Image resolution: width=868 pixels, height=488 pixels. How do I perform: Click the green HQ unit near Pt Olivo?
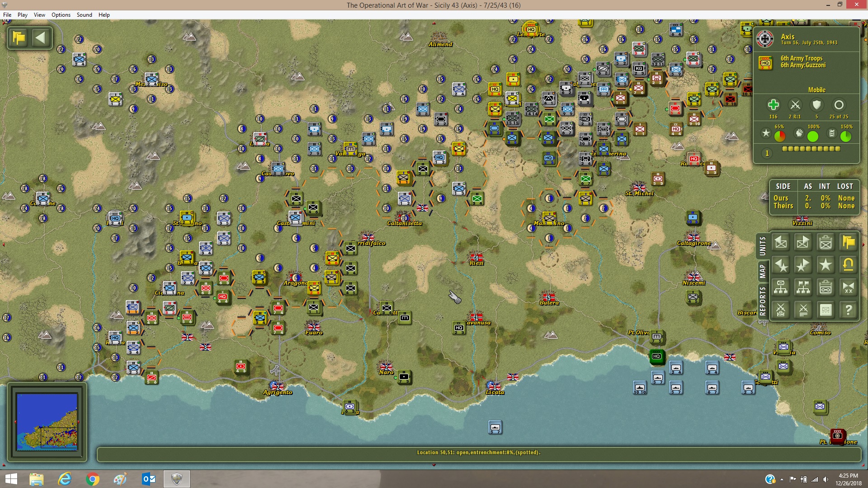click(x=657, y=357)
